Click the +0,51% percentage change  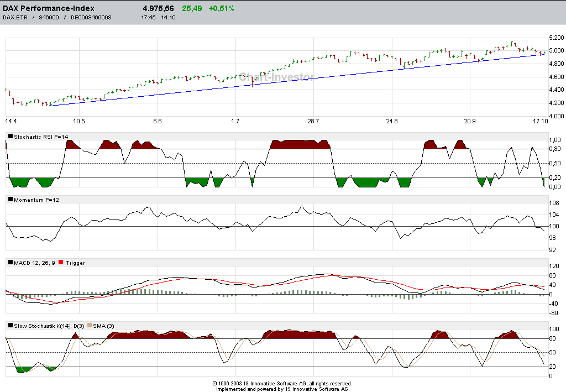221,8
